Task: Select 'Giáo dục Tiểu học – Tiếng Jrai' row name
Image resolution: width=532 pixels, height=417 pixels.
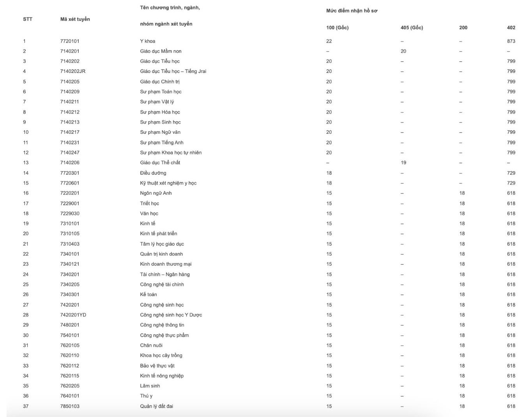Action: (x=173, y=71)
